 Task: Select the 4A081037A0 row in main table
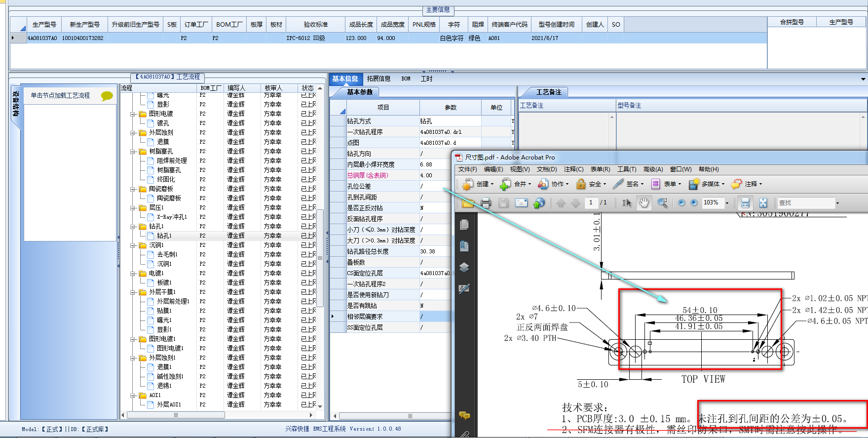[x=388, y=38]
